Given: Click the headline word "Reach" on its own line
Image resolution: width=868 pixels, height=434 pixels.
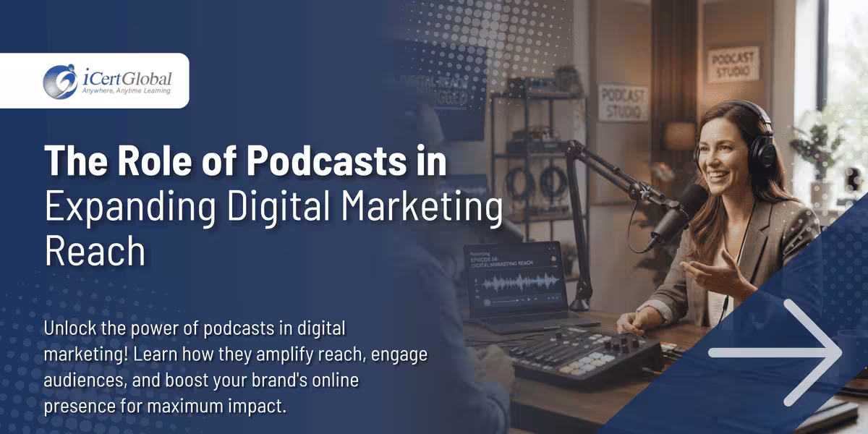Looking at the screenshot, I should (95, 251).
